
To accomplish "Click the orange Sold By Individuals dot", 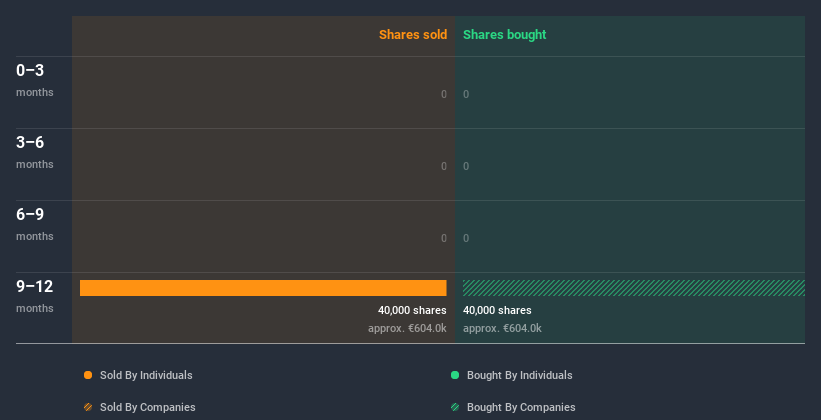I will click(88, 375).
